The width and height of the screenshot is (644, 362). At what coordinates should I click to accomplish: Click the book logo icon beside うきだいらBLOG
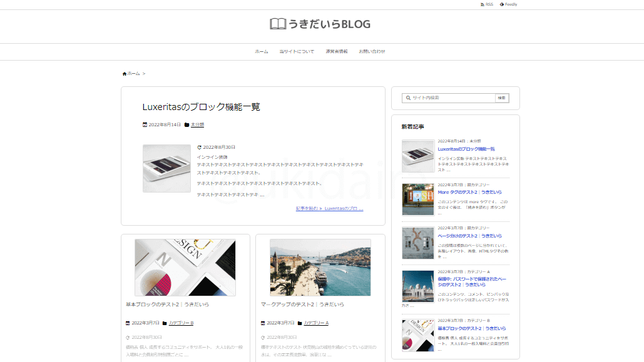click(278, 24)
